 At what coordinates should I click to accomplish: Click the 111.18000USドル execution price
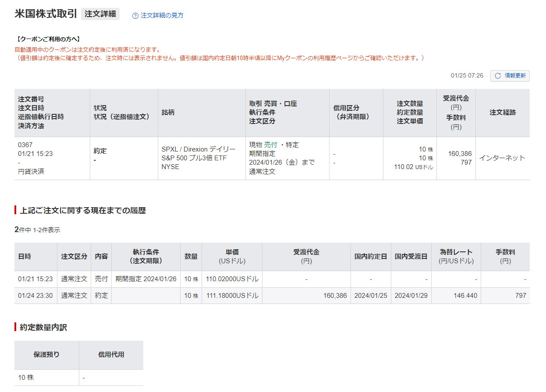(232, 296)
